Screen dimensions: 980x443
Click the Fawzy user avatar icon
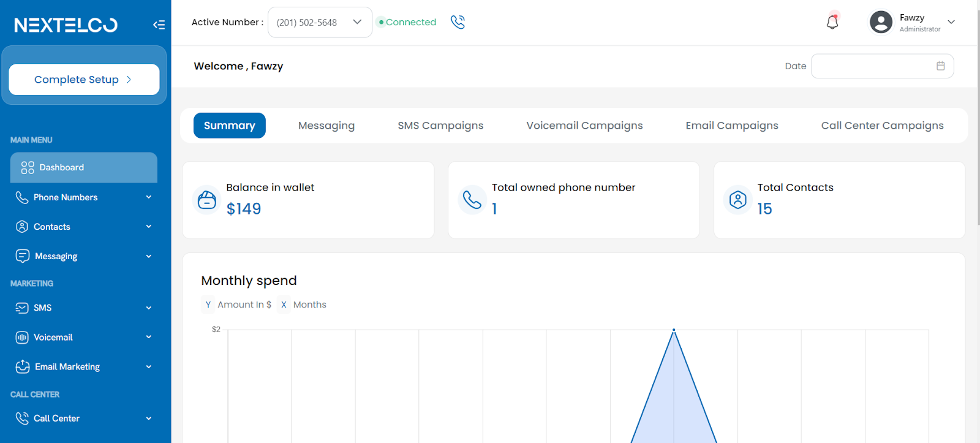pyautogui.click(x=881, y=22)
